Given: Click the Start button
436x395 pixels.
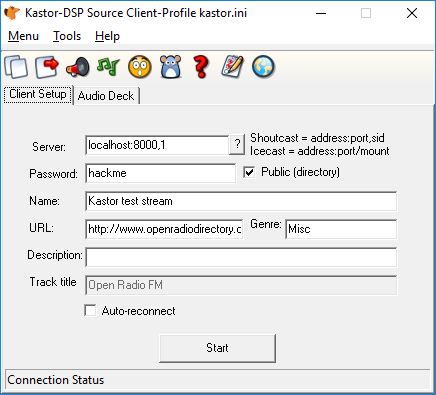Looking at the screenshot, I should tap(217, 348).
